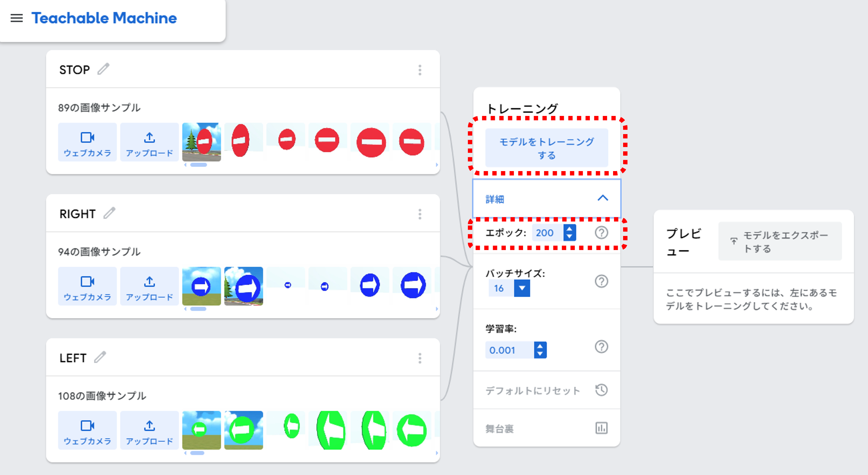
Task: Click モデルをトレーニングする button
Action: 547,148
